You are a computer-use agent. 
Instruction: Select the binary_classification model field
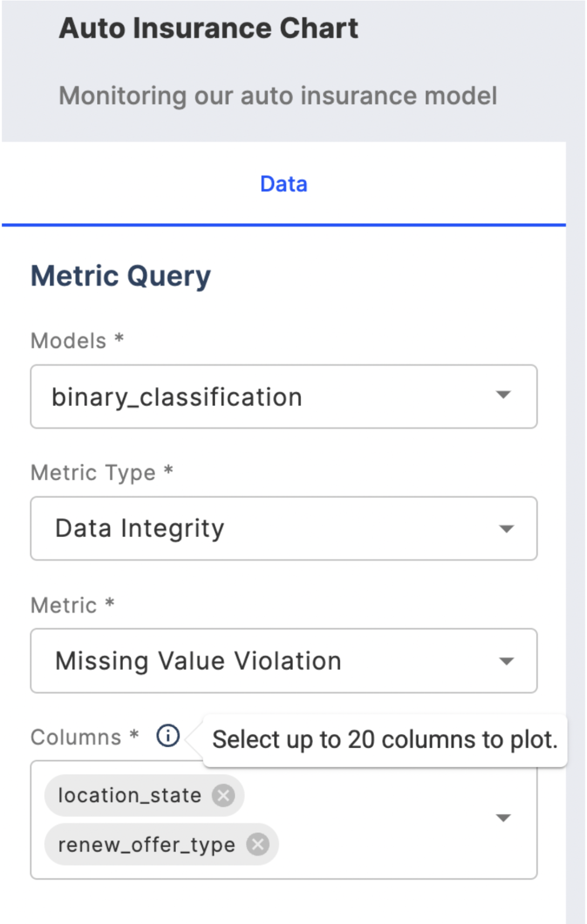click(x=284, y=397)
